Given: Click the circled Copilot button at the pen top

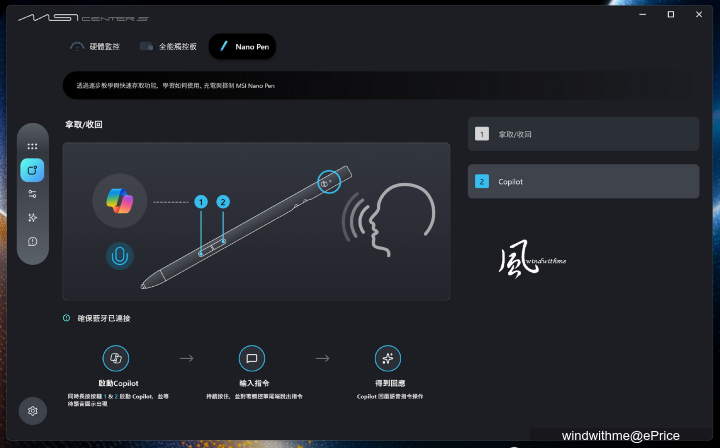Looking at the screenshot, I should (329, 182).
